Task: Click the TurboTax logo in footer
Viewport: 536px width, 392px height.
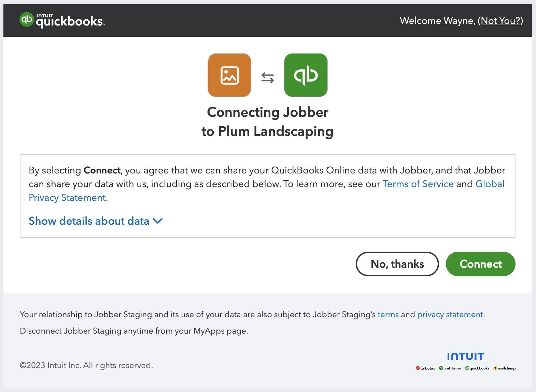Action: click(x=425, y=368)
